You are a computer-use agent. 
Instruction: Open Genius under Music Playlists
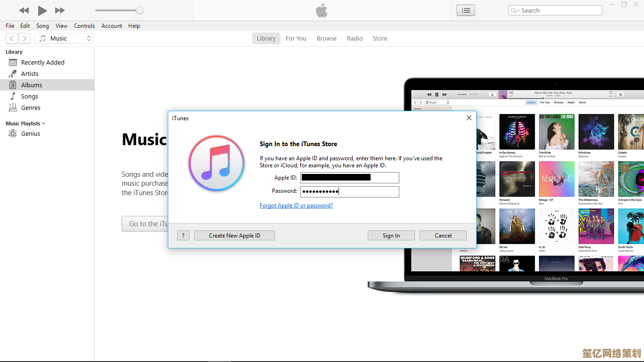click(30, 133)
